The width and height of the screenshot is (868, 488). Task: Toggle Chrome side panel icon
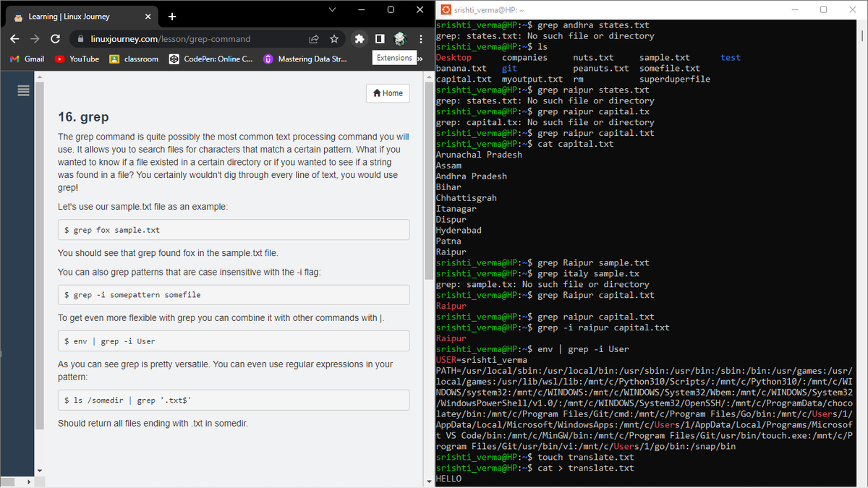tap(380, 39)
